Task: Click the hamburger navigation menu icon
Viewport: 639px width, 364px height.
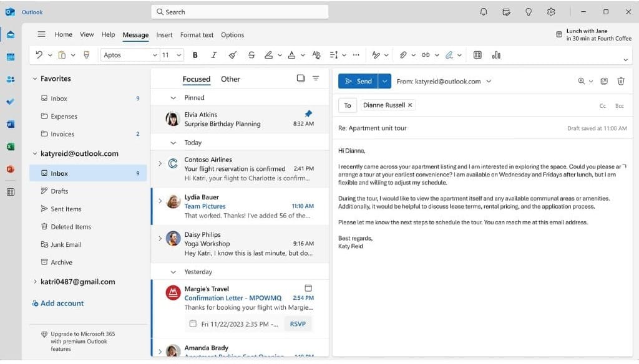Action: tap(41, 34)
